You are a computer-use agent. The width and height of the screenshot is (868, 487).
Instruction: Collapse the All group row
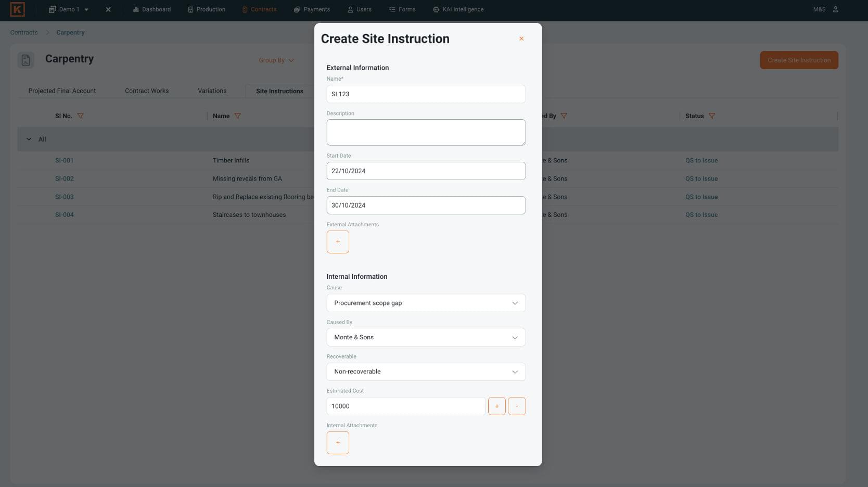tap(29, 139)
